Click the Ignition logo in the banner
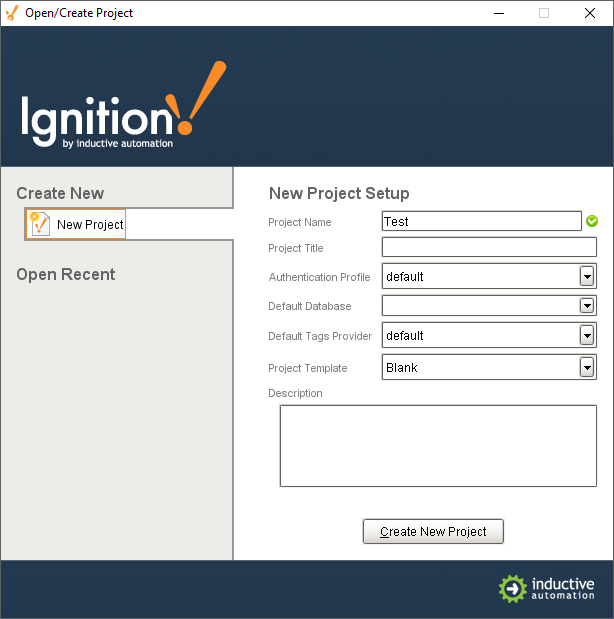614x619 pixels. (123, 105)
